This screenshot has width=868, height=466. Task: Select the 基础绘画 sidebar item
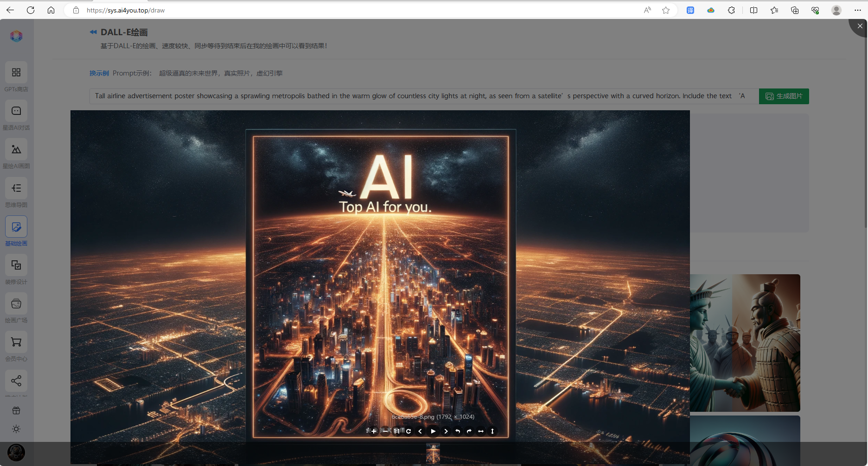click(16, 231)
